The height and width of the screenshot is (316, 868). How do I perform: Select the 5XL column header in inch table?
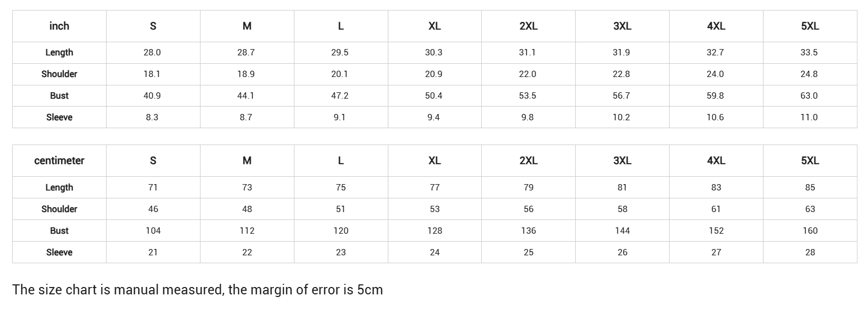click(x=810, y=26)
